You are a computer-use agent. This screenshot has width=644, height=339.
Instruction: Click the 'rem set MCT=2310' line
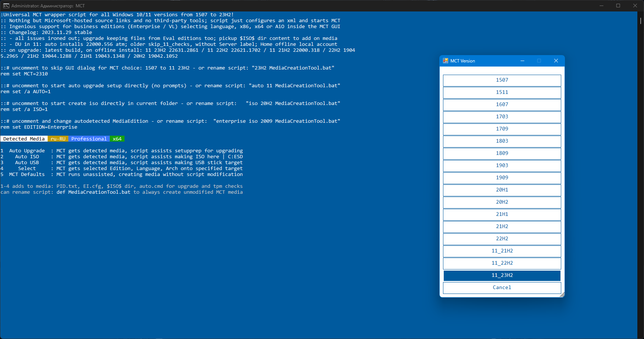point(24,74)
